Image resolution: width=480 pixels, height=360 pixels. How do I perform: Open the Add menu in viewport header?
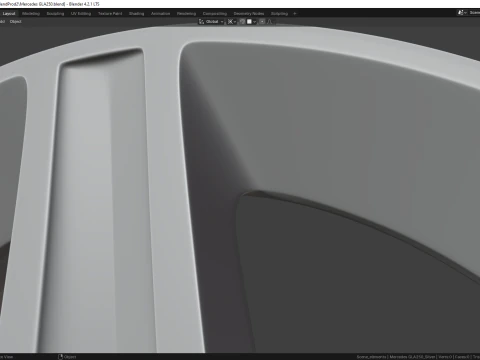click(2, 22)
